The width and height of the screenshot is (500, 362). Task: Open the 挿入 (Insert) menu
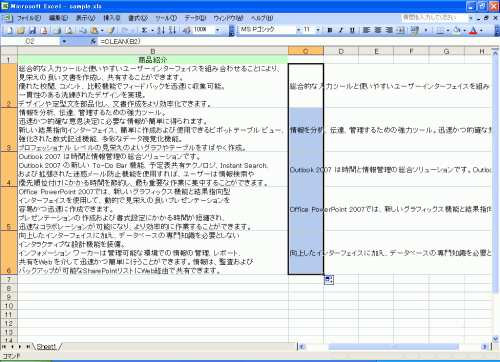tap(112, 18)
